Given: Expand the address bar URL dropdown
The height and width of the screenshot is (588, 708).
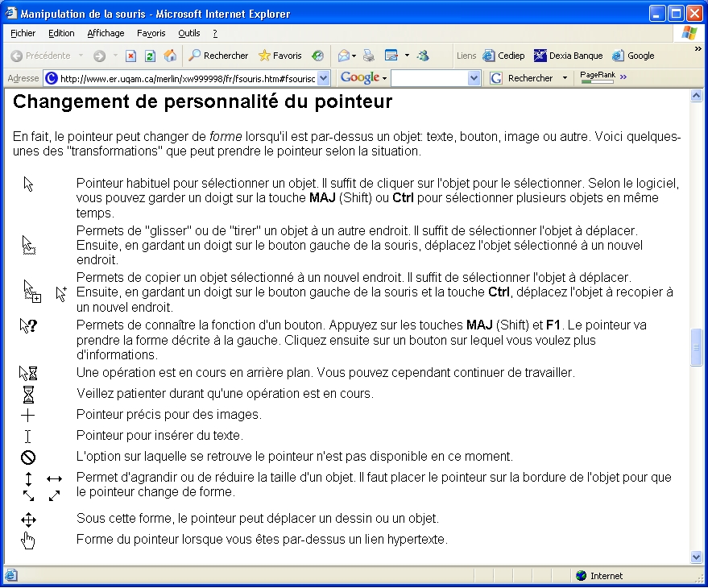Looking at the screenshot, I should (324, 78).
